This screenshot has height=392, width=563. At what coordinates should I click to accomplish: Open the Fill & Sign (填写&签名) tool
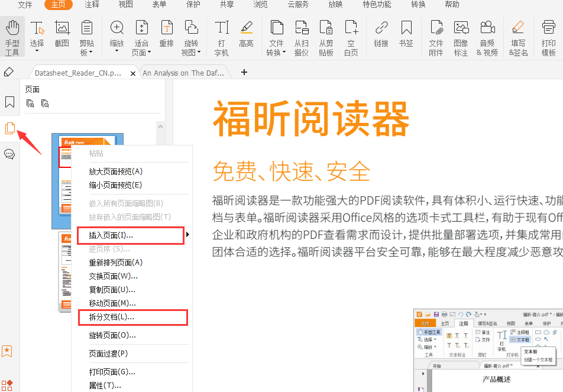pyautogui.click(x=518, y=36)
